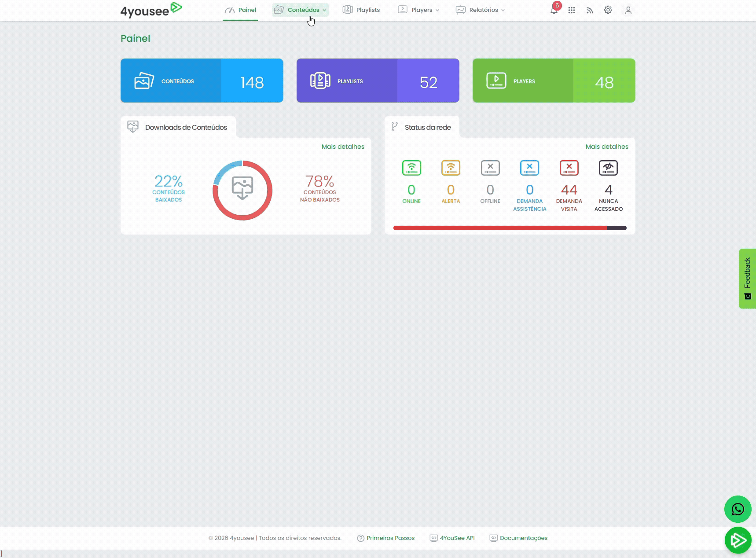
Task: Click the Painel page heading
Action: (136, 38)
